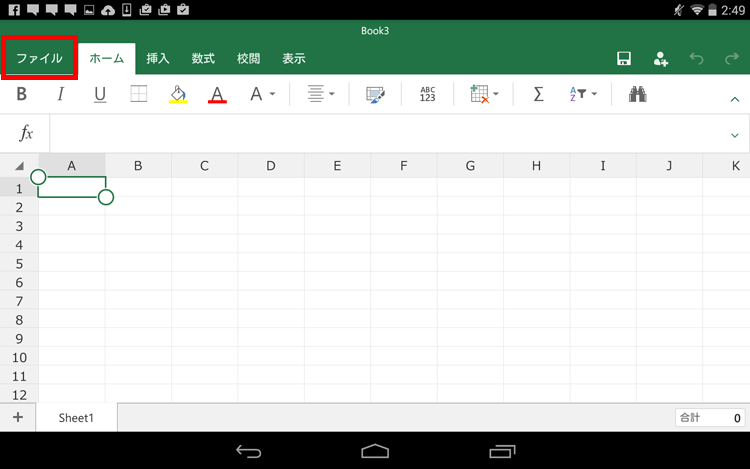750x469 pixels.
Task: Click the yellow fill color bucket
Action: click(x=179, y=94)
